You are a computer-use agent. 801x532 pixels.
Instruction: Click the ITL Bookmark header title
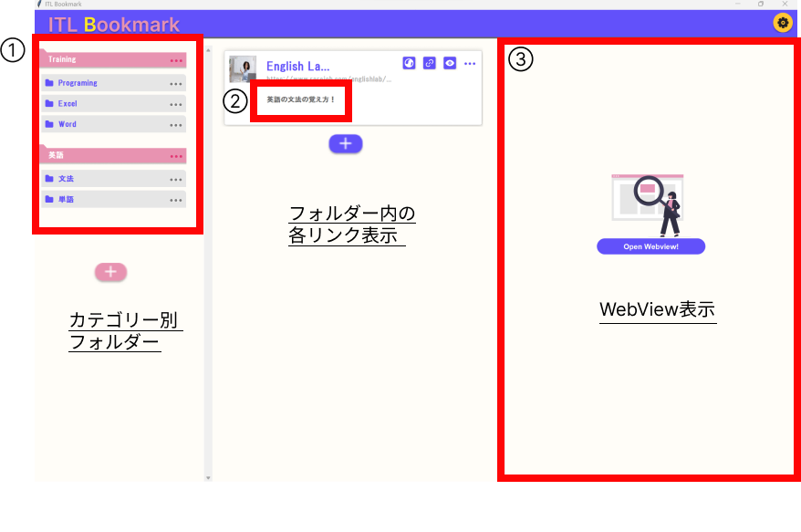click(114, 25)
